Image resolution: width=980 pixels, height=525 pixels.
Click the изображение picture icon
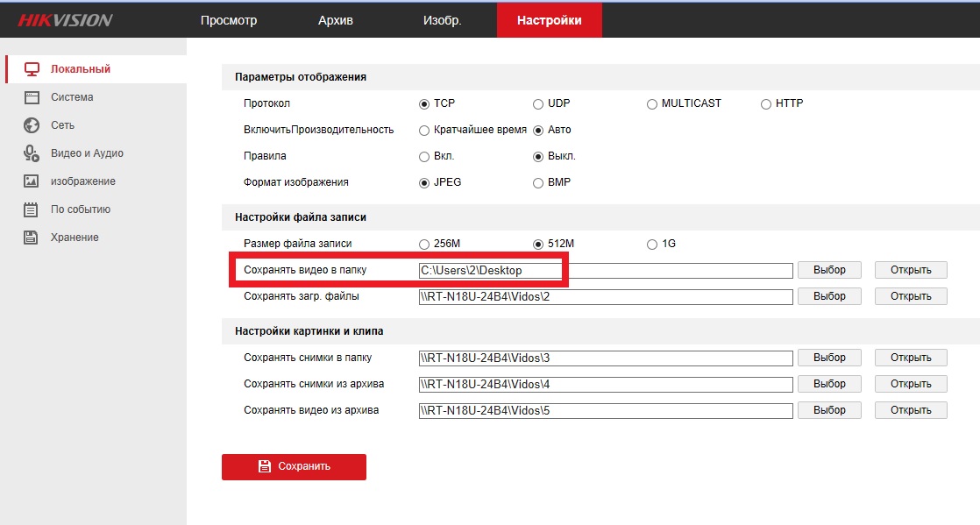click(x=32, y=181)
